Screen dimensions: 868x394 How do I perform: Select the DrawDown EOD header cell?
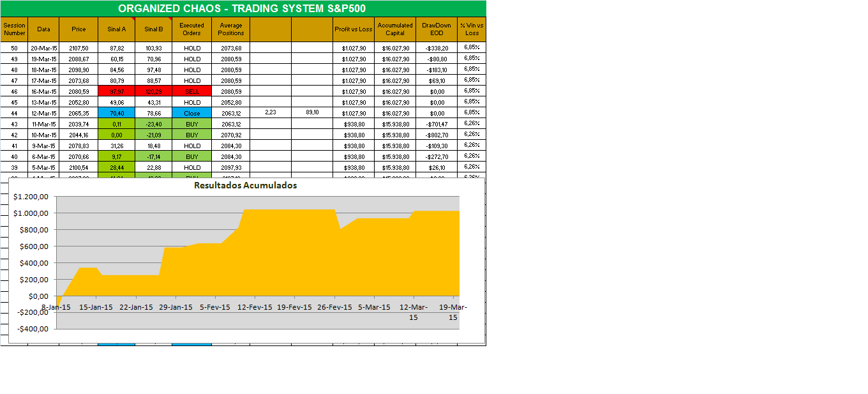click(437, 29)
